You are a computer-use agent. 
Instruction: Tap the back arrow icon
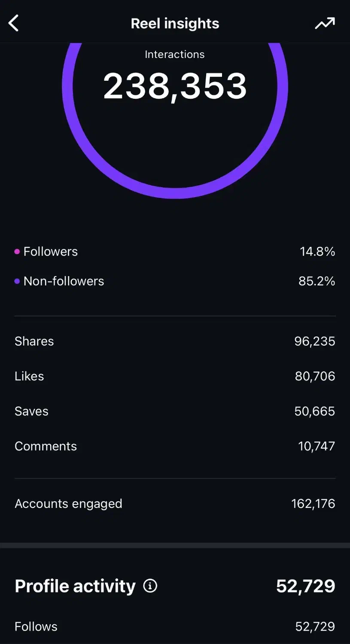(x=14, y=23)
